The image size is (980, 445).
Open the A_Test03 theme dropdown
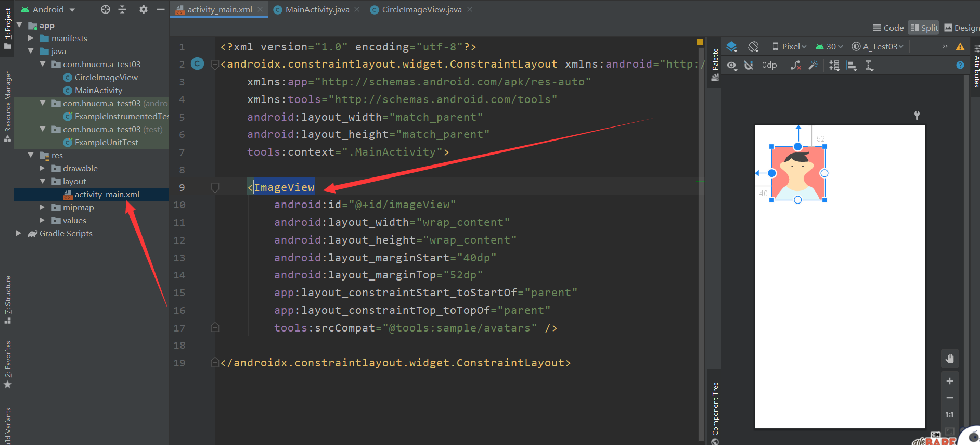tap(878, 47)
